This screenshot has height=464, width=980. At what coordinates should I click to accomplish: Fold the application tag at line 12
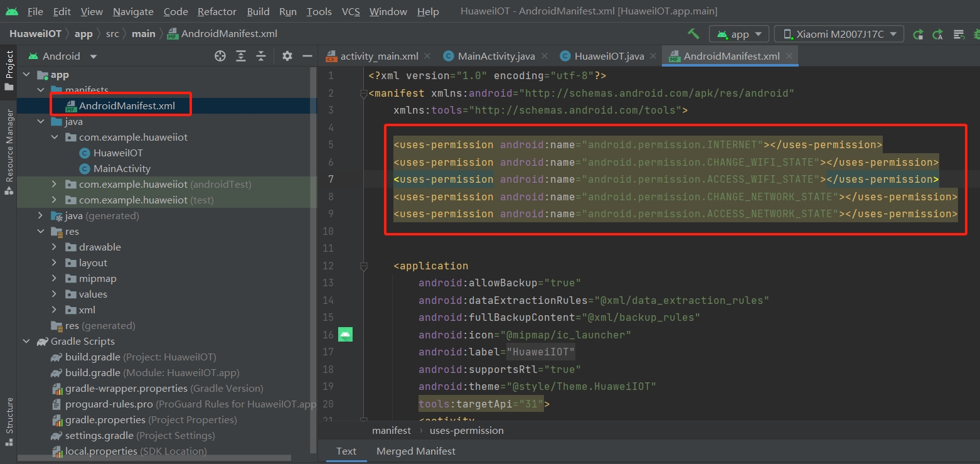click(363, 266)
